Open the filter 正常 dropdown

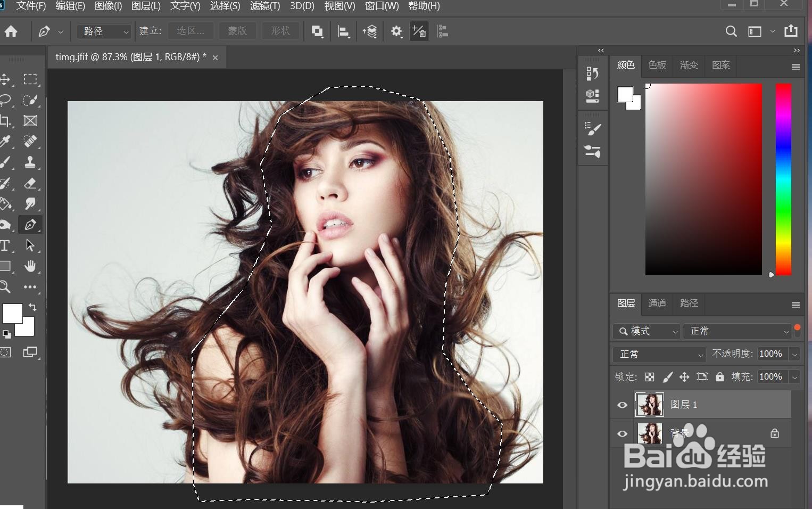[738, 331]
